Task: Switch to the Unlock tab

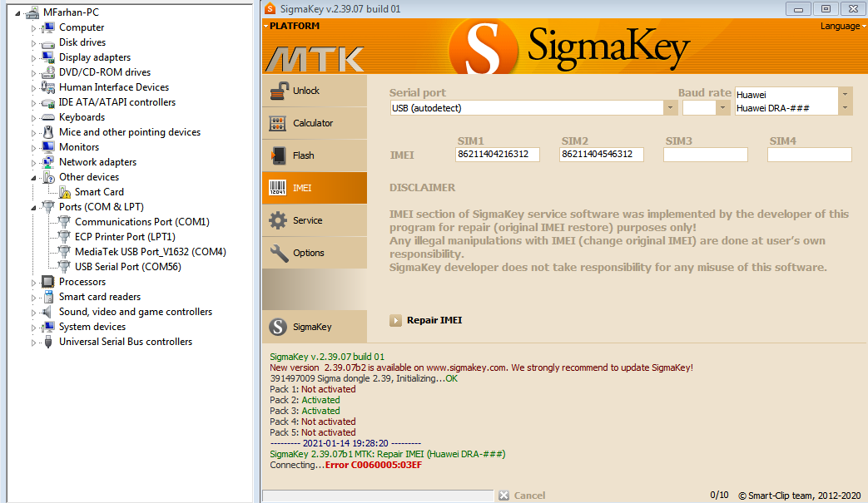Action: coord(315,91)
